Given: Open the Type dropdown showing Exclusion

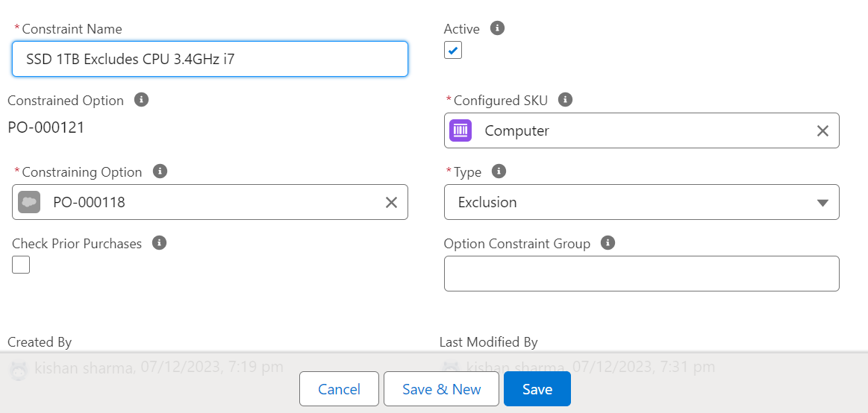Looking at the screenshot, I should pyautogui.click(x=641, y=202).
